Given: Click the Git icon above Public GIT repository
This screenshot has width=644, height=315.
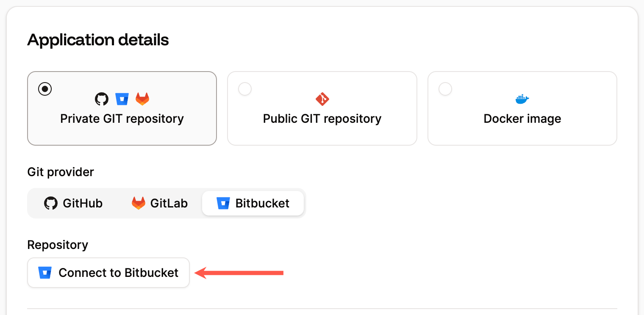Looking at the screenshot, I should pos(322,98).
